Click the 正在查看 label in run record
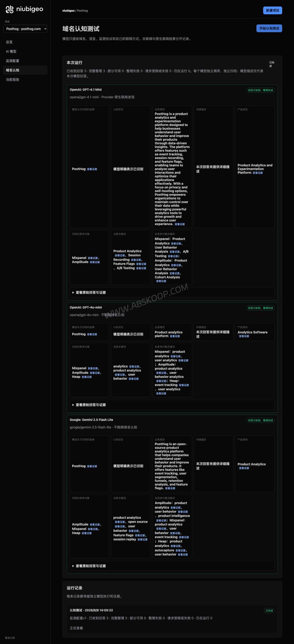Image resolution: width=294 pixels, height=644 pixels. click(x=76, y=628)
